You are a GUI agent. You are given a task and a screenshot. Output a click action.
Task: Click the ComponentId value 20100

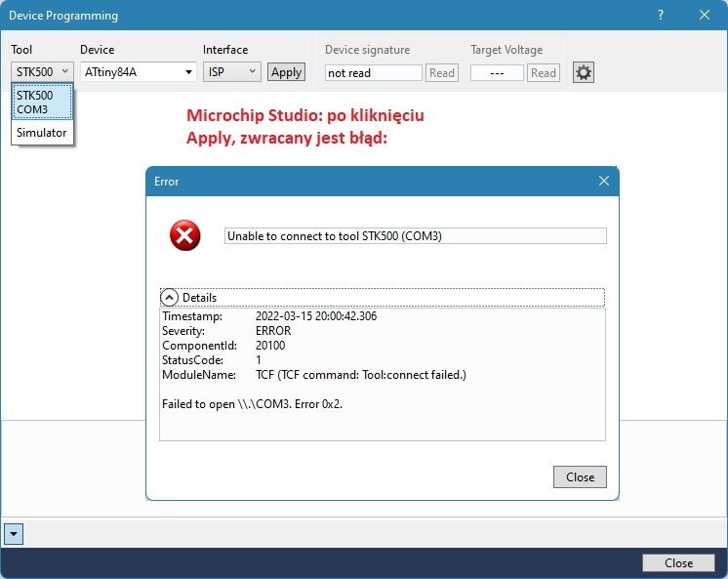coord(270,346)
